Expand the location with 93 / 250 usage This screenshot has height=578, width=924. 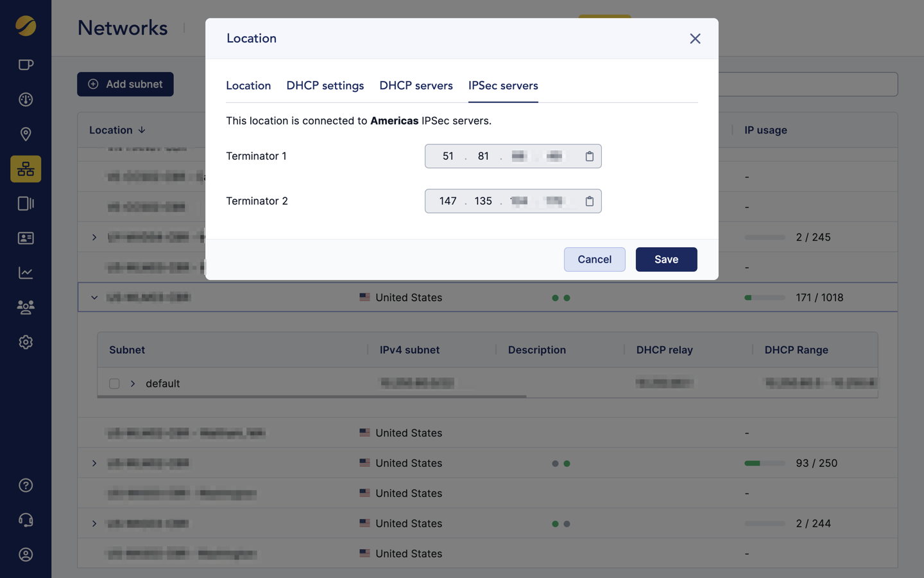point(94,463)
